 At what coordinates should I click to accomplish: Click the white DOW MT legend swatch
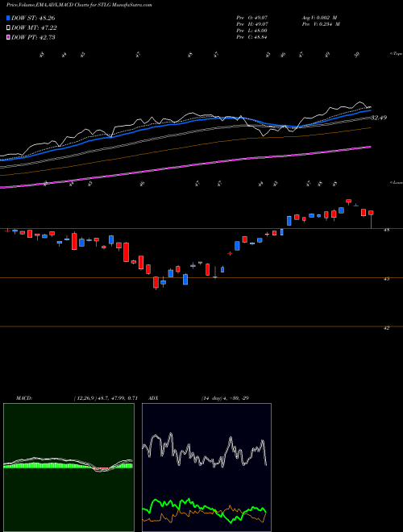[8, 28]
